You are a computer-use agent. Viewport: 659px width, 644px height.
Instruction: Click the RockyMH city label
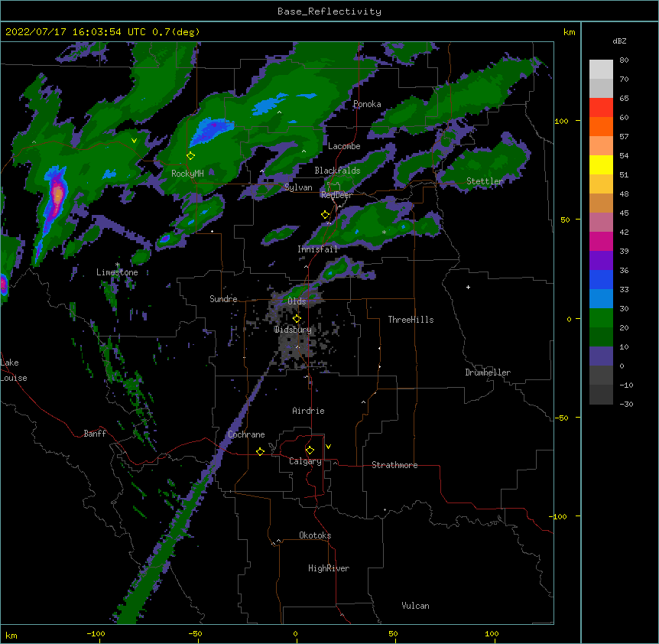pyautogui.click(x=187, y=174)
